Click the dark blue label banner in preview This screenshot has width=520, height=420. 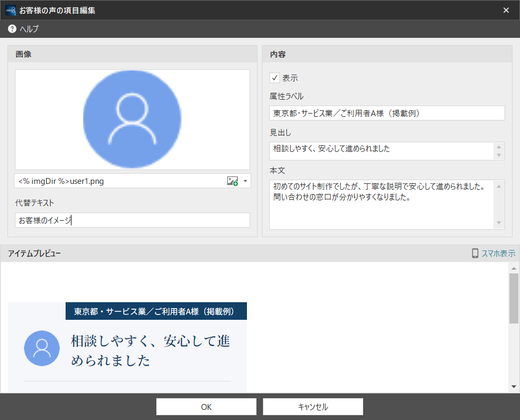click(x=156, y=311)
